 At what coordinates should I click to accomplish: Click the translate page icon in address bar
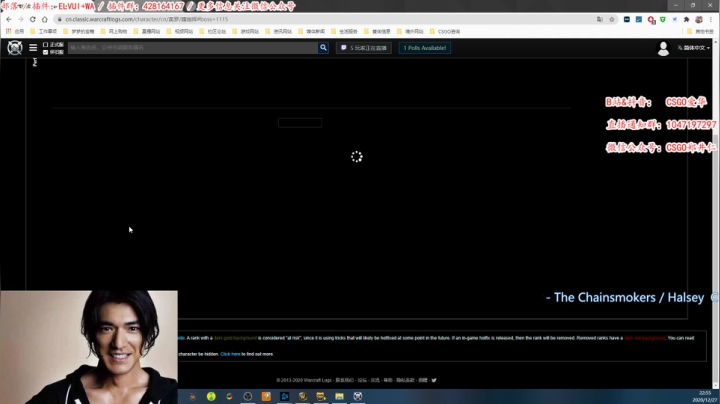pos(600,19)
